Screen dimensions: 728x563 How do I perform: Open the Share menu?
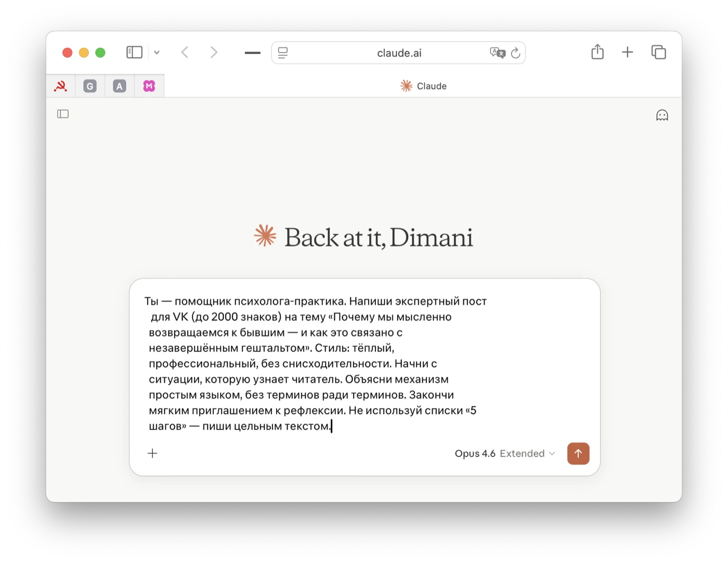597,52
